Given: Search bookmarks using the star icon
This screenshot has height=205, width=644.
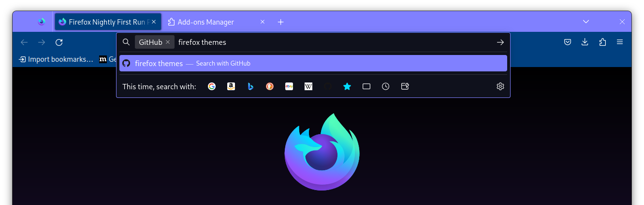Looking at the screenshot, I should tap(347, 86).
